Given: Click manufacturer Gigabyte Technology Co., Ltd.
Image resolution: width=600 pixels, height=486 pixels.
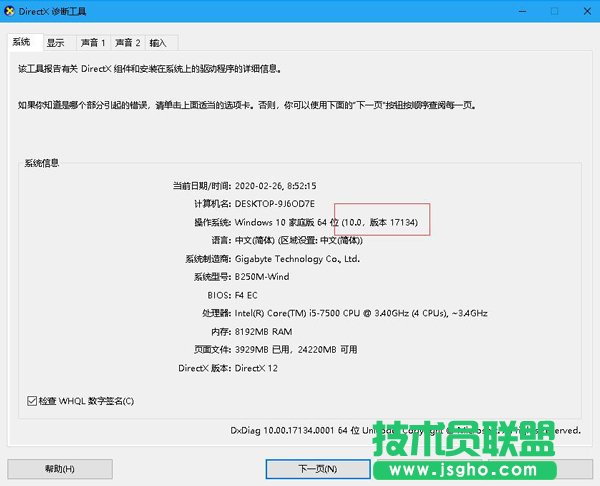Looking at the screenshot, I should (297, 259).
